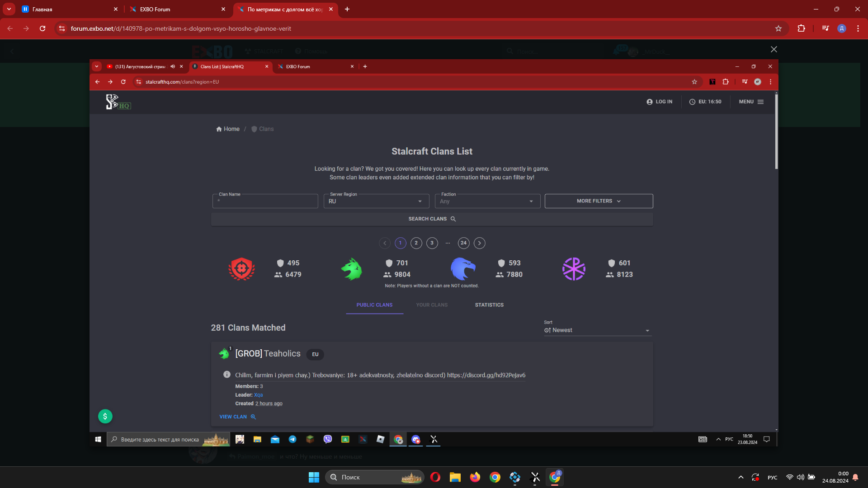The width and height of the screenshot is (868, 488).
Task: Open the Sort dropdown set to Newest
Action: coord(597,330)
